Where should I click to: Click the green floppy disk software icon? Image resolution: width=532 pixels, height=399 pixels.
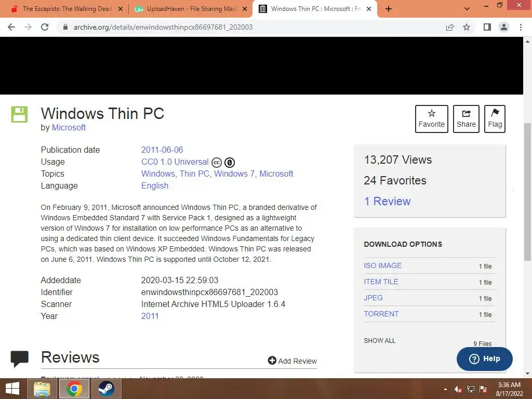click(x=19, y=114)
